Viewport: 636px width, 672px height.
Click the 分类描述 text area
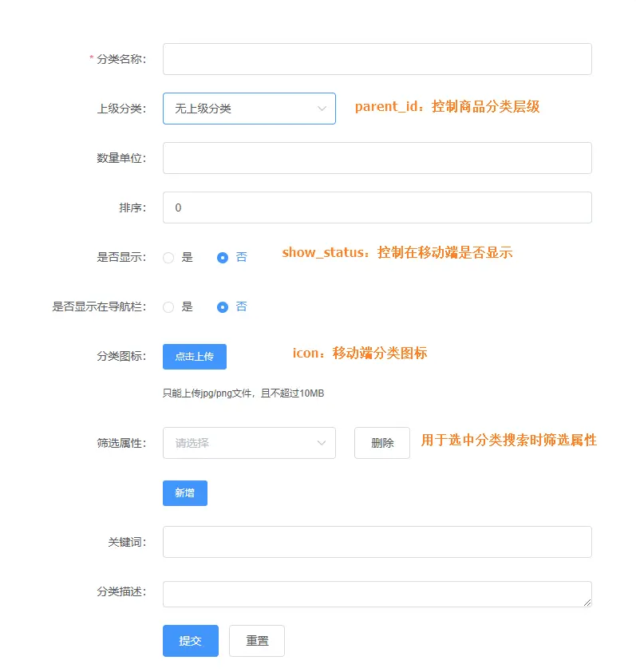(375, 592)
